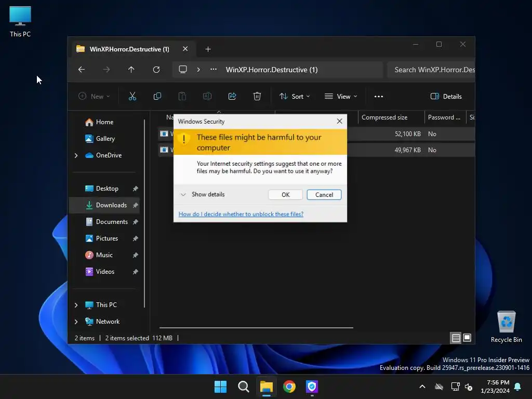The width and height of the screenshot is (532, 399).
Task: Open the Windows Start menu
Action: tap(220, 387)
